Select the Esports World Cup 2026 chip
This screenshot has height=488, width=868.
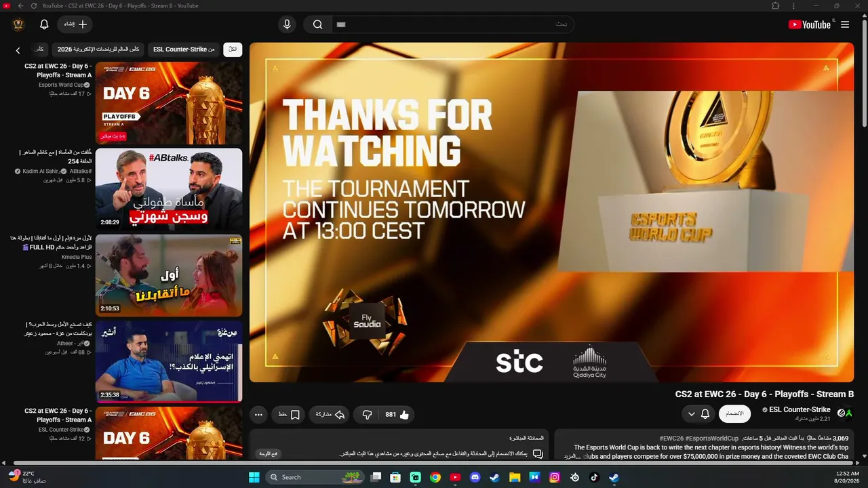point(98,49)
